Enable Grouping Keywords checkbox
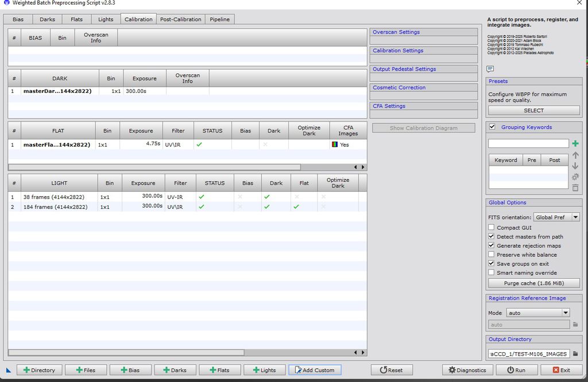 [x=492, y=127]
